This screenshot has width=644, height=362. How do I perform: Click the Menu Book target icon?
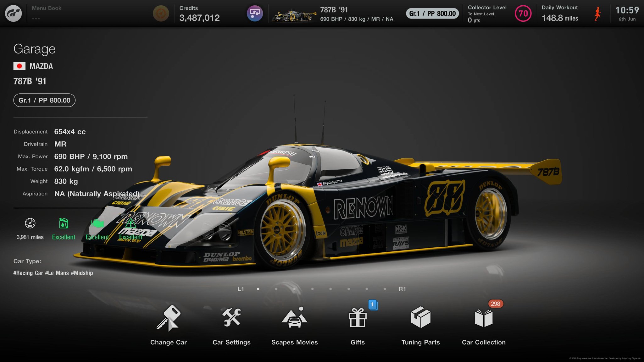point(161,14)
